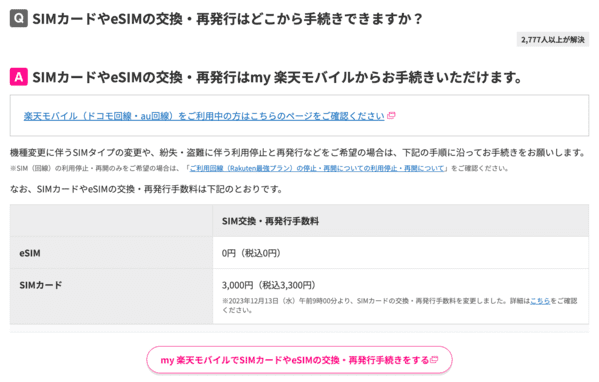Click the gray Q question icon
Image resolution: width=599 pixels, height=382 pixels.
(19, 18)
